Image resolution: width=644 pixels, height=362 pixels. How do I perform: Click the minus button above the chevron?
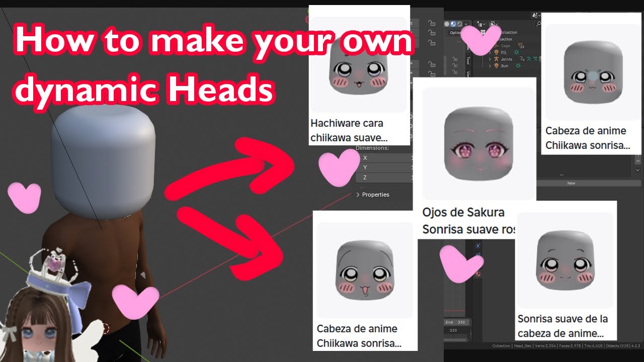coord(637,161)
